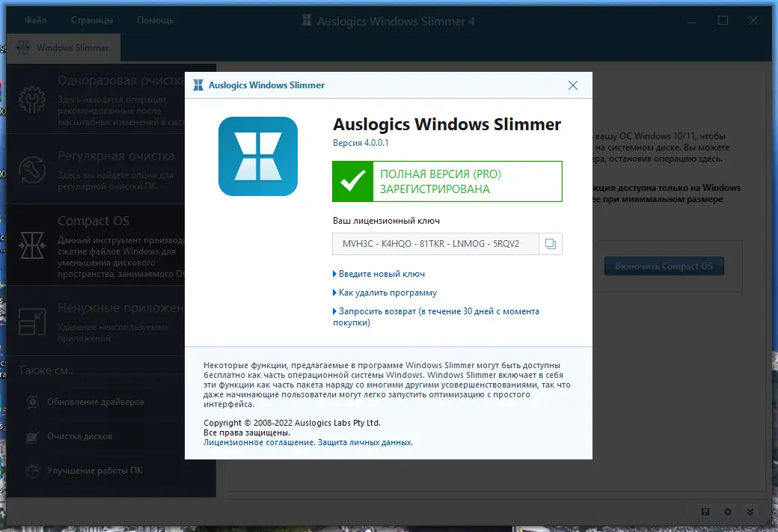Viewport: 778px width, 532px height.
Task: Select 'Регулярная очистка' in the sidebar
Action: tap(96, 170)
